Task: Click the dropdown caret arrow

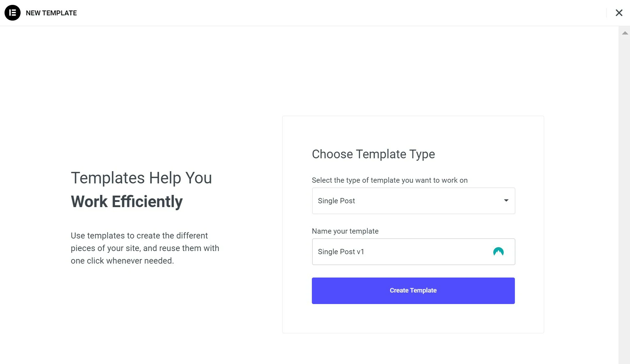Action: click(x=506, y=200)
